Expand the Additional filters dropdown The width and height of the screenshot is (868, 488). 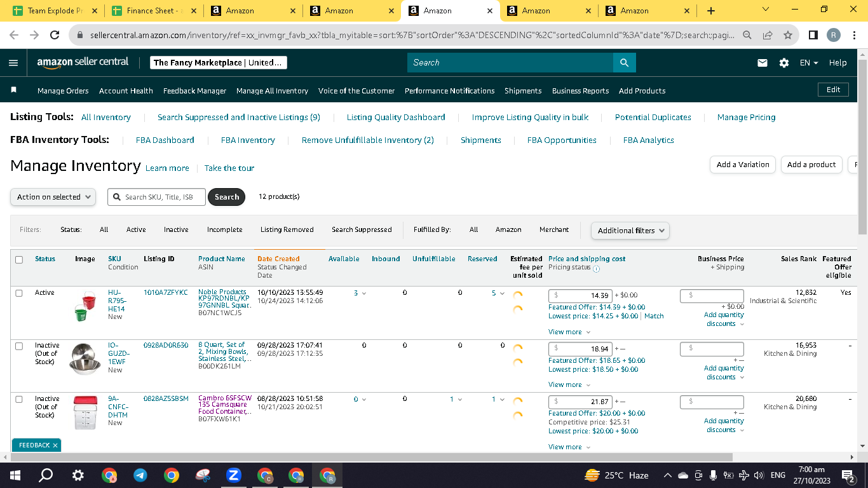point(630,231)
